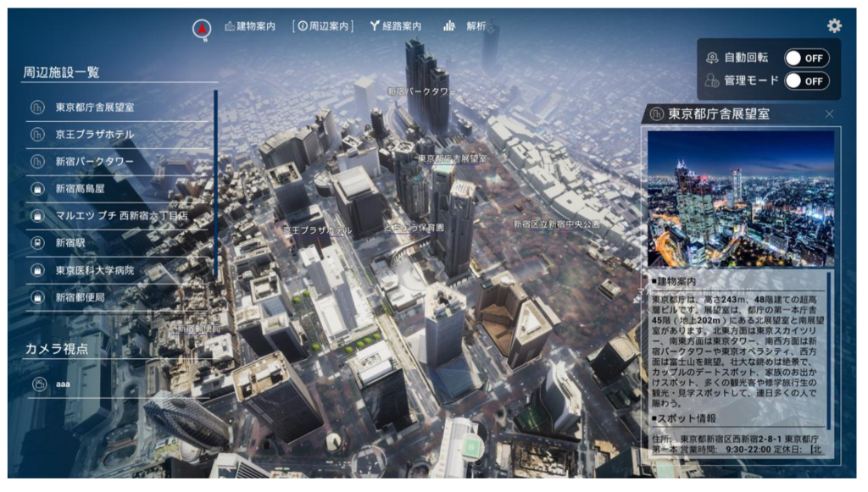The height and width of the screenshot is (492, 868).
Task: Click the facility list vertical scrollbar
Action: pos(215,185)
